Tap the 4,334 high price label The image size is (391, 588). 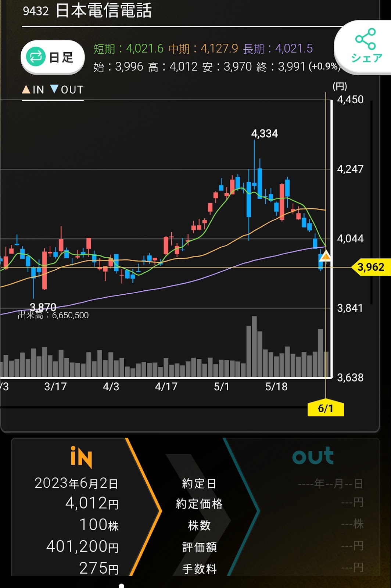tap(265, 133)
